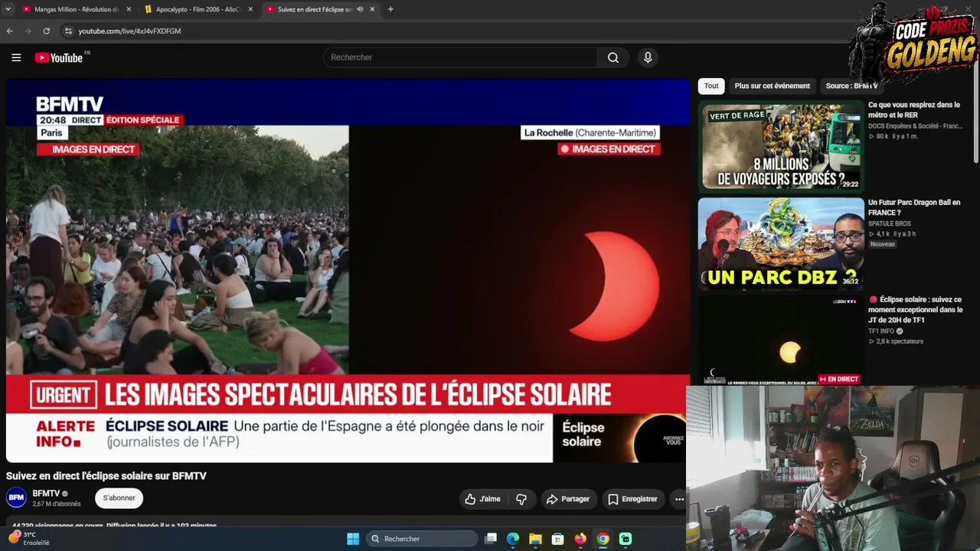Viewport: 980px width, 551px height.
Task: Open TF1 eclipse live stream title
Action: coord(915,310)
